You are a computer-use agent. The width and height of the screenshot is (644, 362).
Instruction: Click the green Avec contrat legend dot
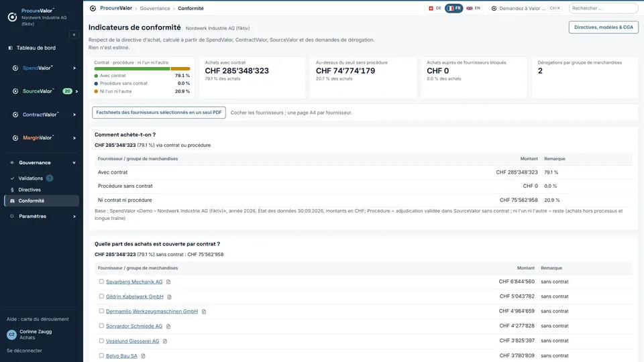[96, 76]
